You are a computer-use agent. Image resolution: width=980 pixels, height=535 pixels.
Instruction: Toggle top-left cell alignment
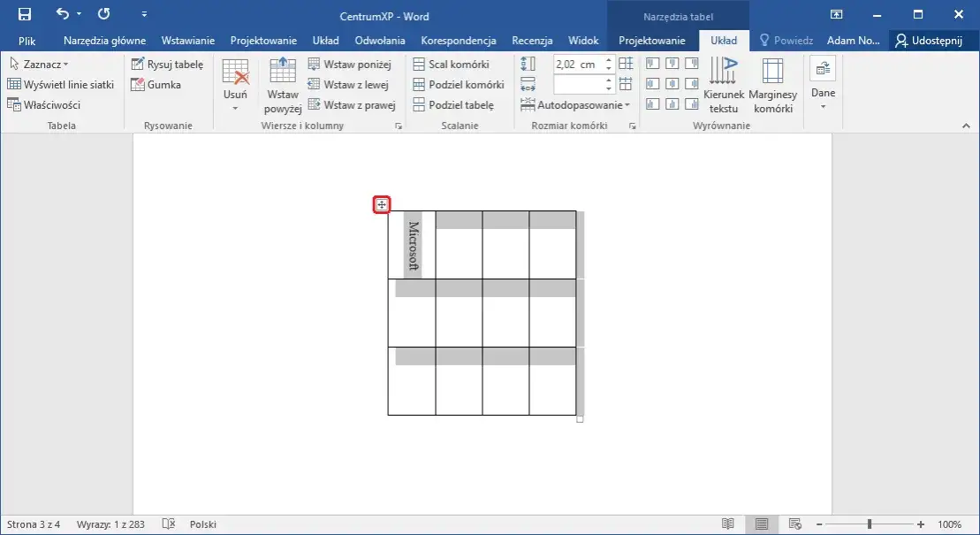pyautogui.click(x=652, y=64)
